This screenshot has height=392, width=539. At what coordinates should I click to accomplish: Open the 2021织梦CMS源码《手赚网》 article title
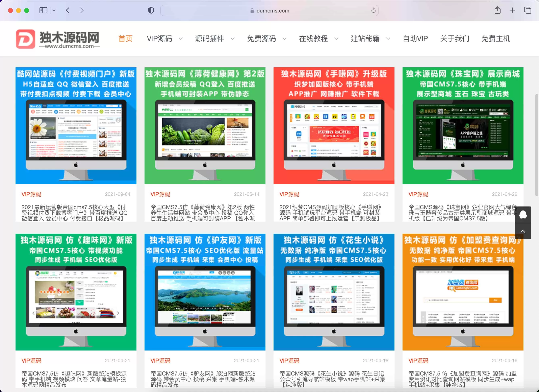tap(331, 213)
